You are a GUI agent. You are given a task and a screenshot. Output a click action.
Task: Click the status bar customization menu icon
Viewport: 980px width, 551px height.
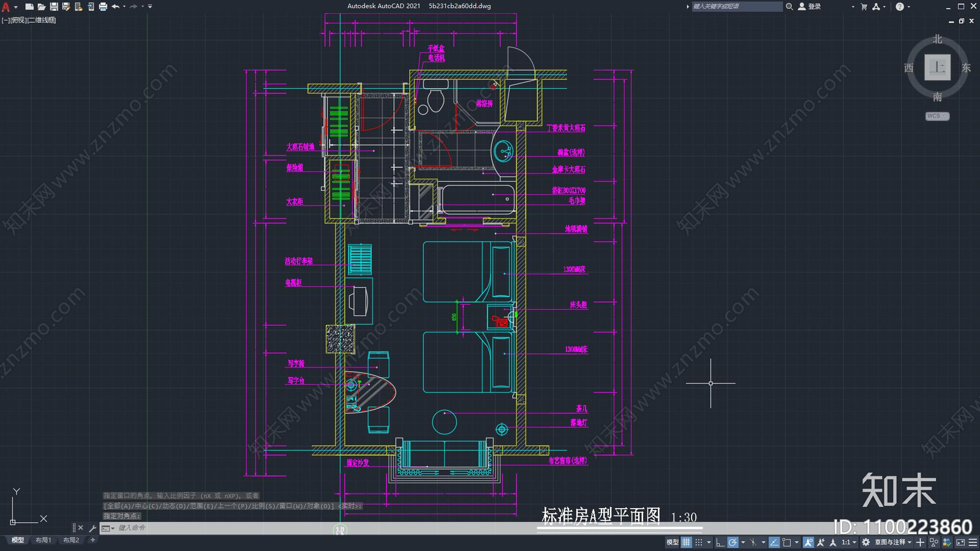(x=973, y=542)
